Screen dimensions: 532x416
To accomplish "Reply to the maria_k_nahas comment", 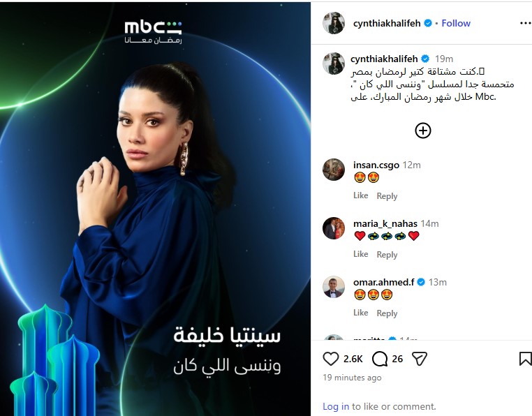I will point(387,255).
